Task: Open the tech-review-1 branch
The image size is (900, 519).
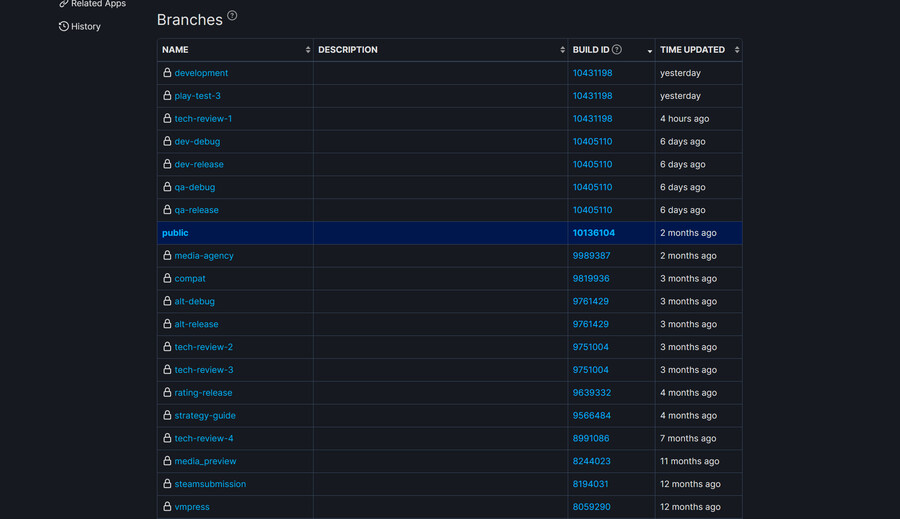Action: click(203, 119)
